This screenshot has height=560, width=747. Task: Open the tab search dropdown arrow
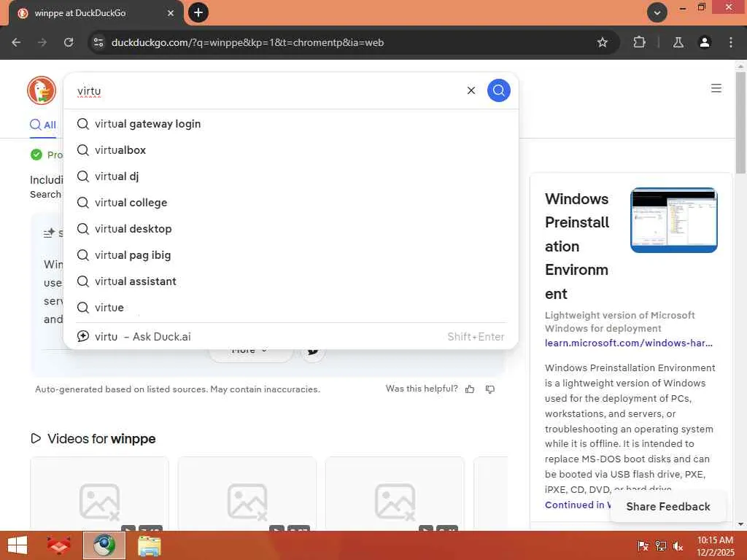coord(657,12)
